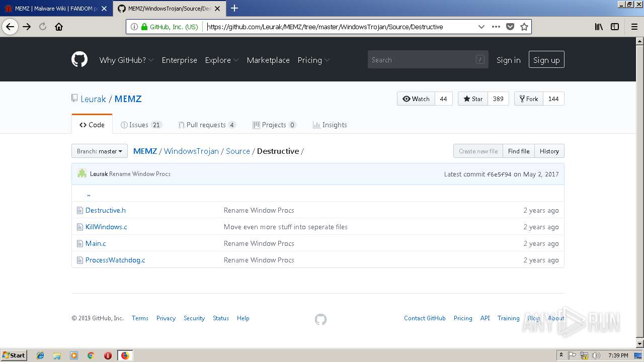Click the watchers count 44

point(443,99)
